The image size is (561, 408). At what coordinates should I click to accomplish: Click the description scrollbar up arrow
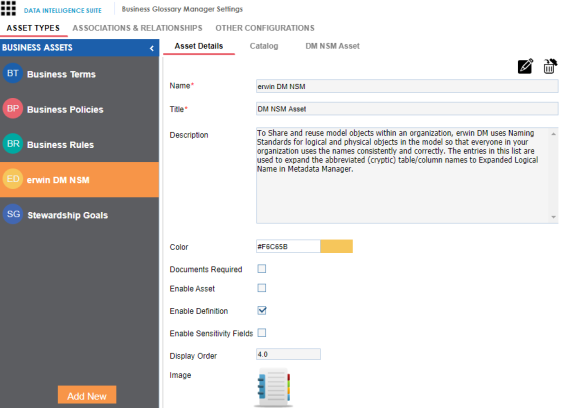553,134
